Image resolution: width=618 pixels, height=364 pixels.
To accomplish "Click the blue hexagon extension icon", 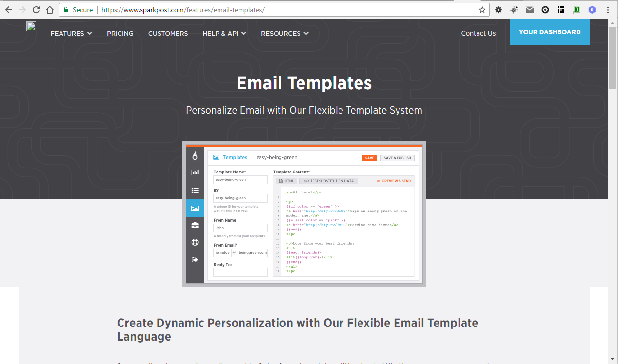I will tap(592, 10).
